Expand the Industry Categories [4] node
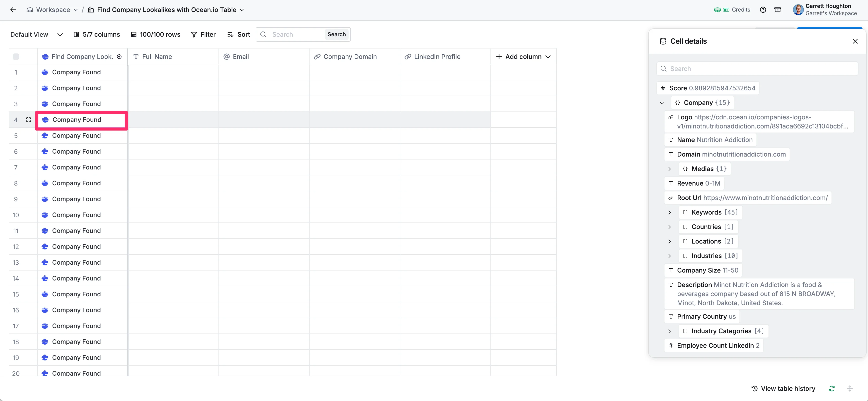This screenshot has width=868, height=401. point(669,331)
